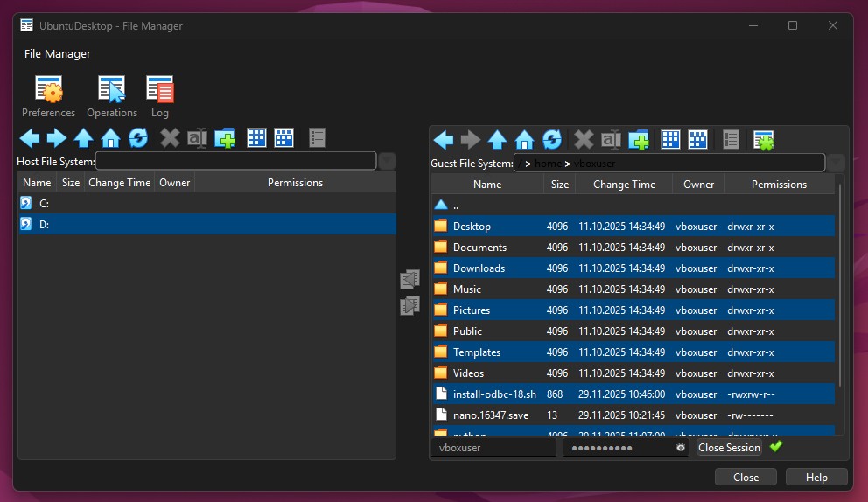Copy selected guest items to host
This screenshot has width=868, height=502.
409,280
